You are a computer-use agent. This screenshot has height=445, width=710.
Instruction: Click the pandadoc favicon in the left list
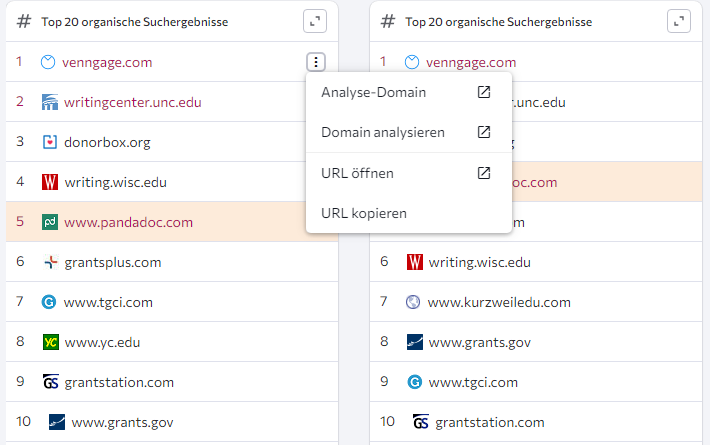(x=50, y=222)
